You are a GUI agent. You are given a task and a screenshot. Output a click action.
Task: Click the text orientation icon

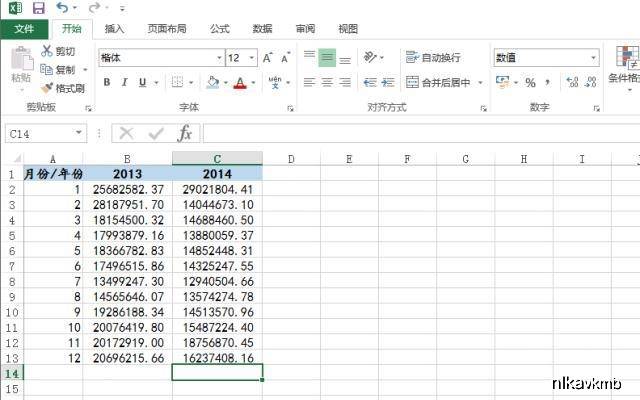370,57
